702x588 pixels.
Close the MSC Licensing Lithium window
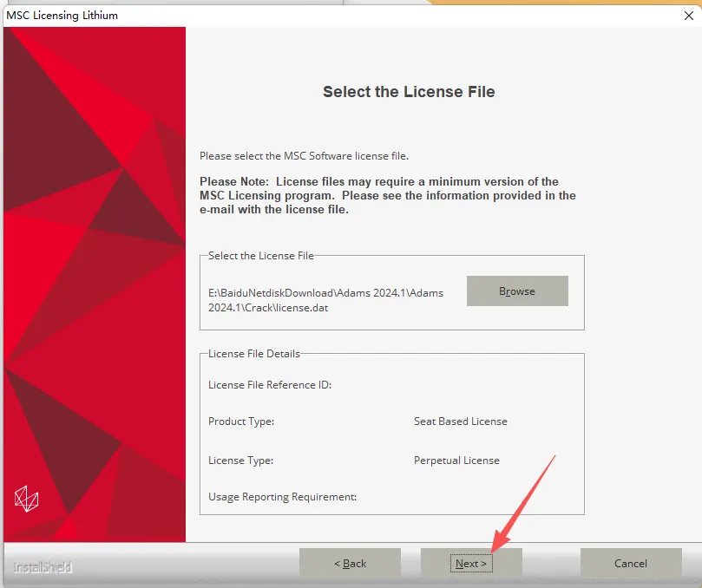click(x=689, y=16)
